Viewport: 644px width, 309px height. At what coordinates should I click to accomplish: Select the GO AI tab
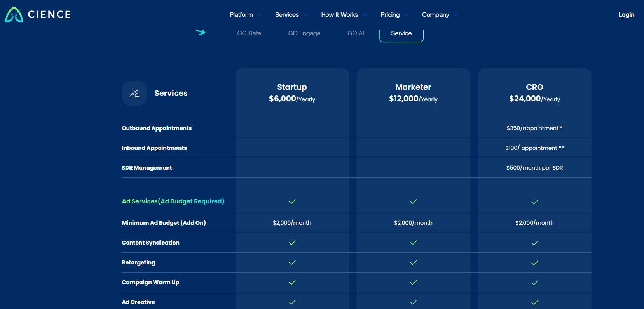point(356,33)
